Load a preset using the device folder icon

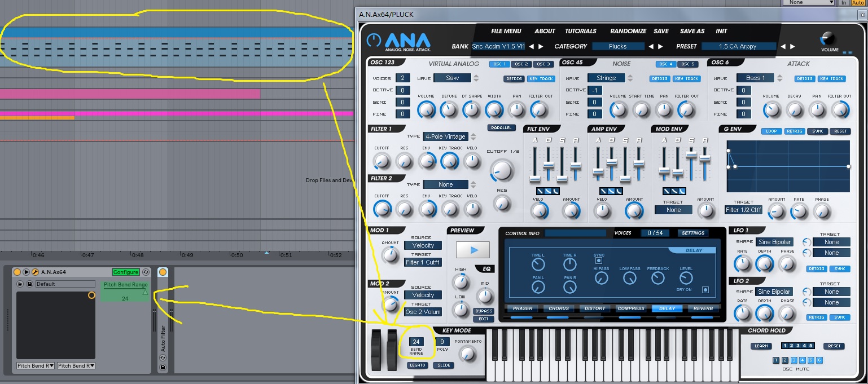(x=20, y=284)
